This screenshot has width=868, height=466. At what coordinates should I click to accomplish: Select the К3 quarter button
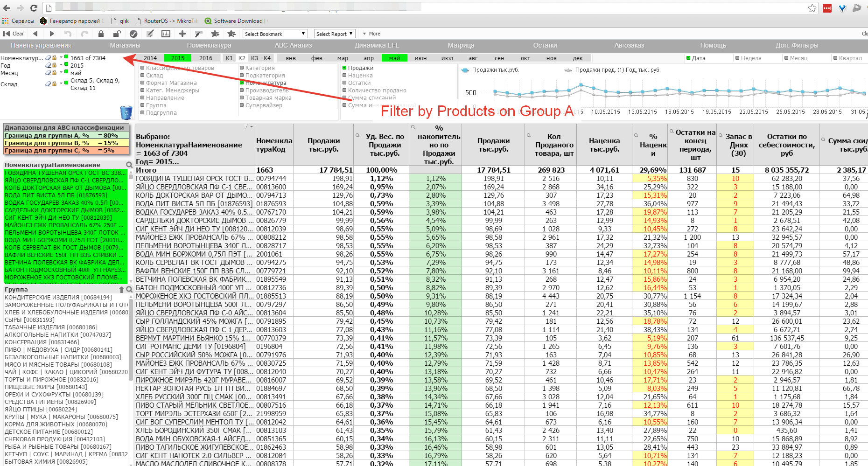point(254,58)
